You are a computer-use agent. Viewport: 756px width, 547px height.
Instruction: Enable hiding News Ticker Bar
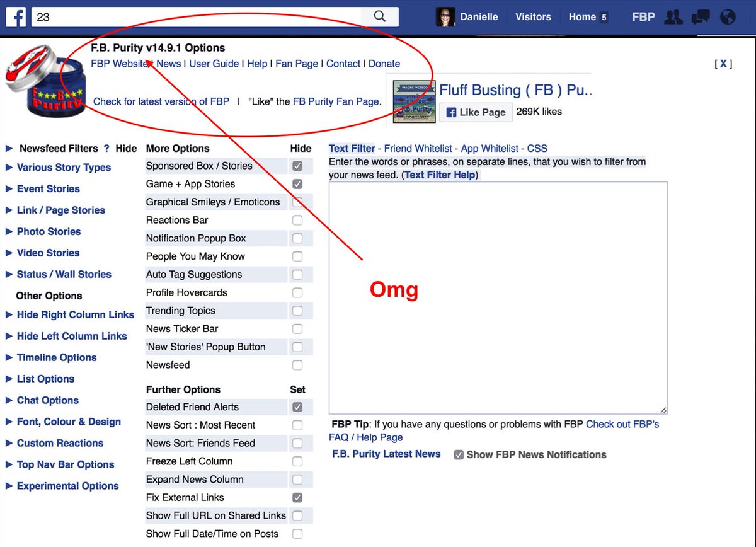297,329
